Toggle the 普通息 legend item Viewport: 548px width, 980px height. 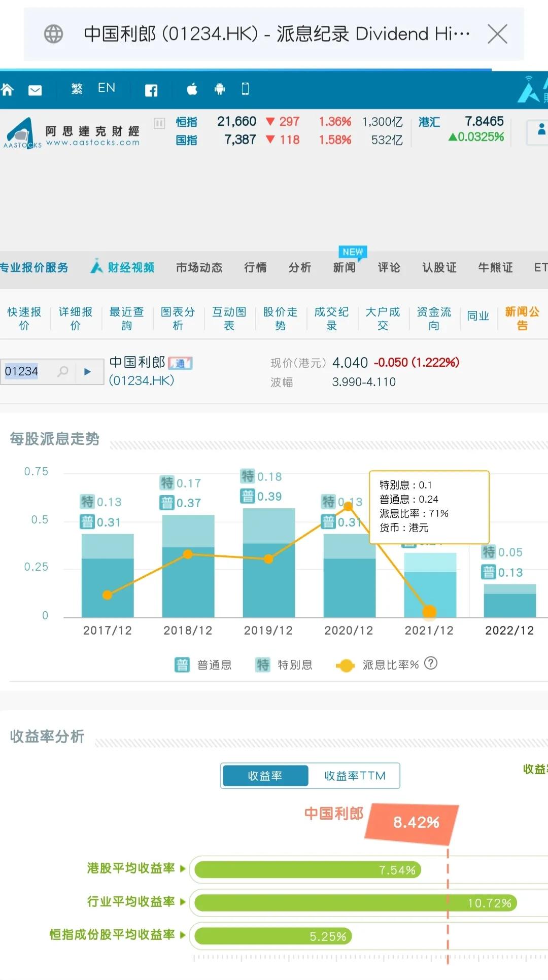point(203,664)
